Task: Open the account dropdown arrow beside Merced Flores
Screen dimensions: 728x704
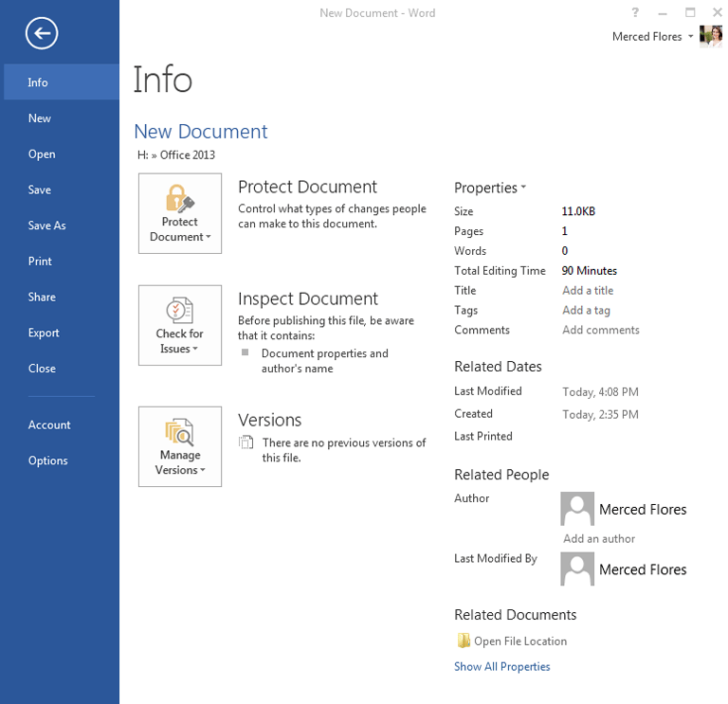Action: click(690, 36)
